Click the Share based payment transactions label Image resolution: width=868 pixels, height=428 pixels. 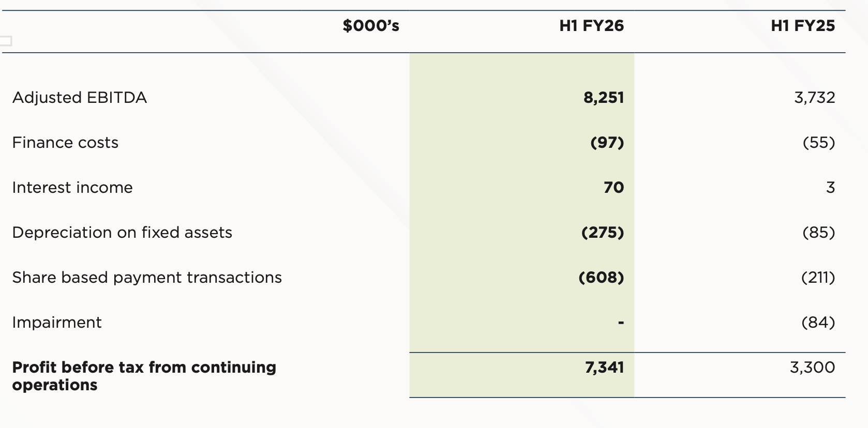click(x=147, y=278)
